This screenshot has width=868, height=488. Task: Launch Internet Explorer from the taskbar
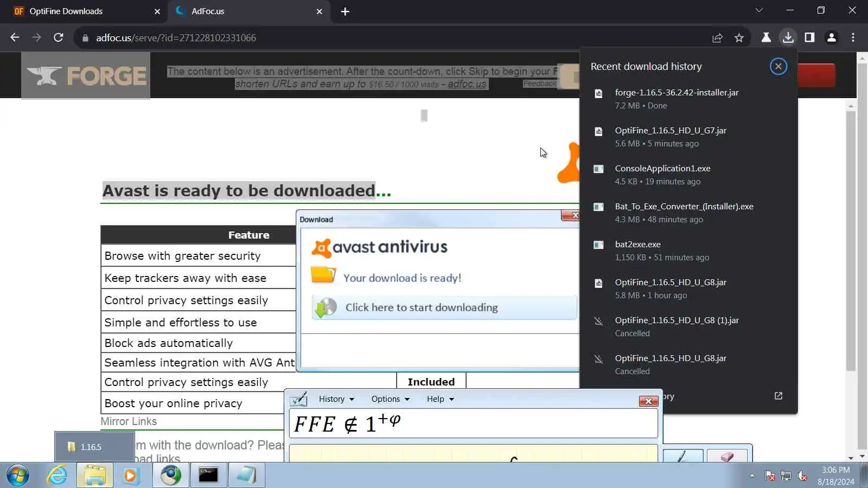click(x=57, y=476)
